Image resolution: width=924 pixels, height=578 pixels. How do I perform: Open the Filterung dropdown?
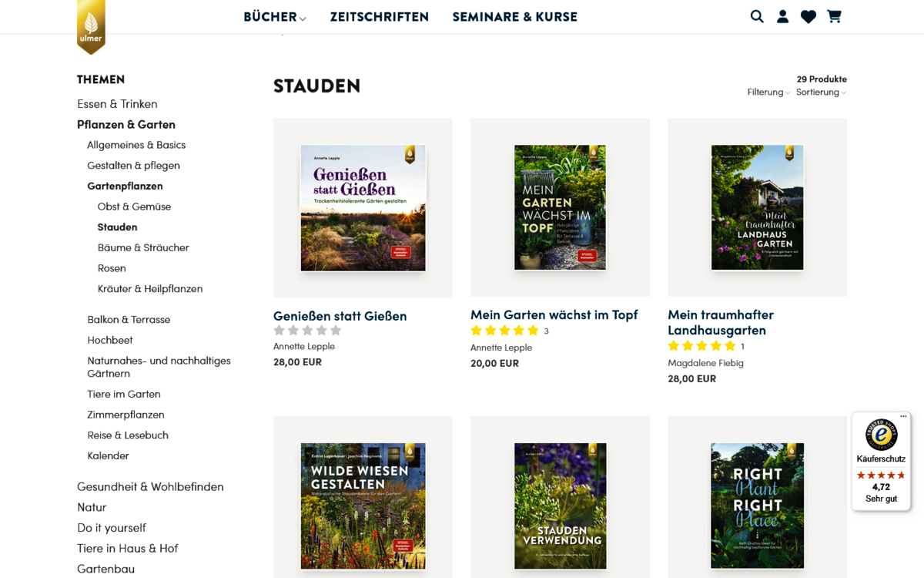pyautogui.click(x=768, y=92)
